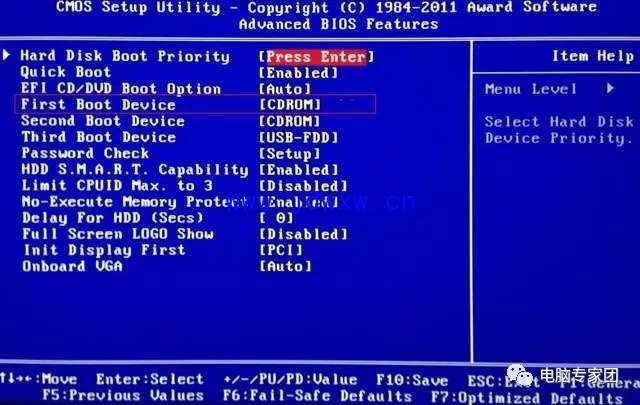Select the Password Check menu item

pyautogui.click(x=85, y=154)
